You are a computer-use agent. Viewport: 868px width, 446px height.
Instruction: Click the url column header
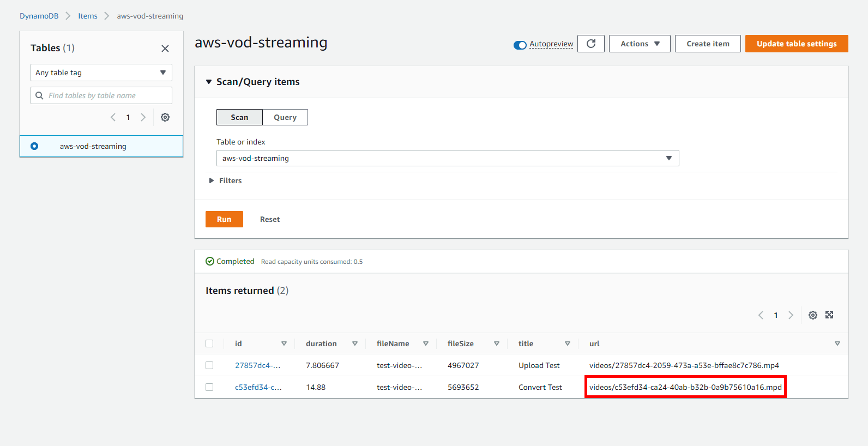pyautogui.click(x=594, y=343)
